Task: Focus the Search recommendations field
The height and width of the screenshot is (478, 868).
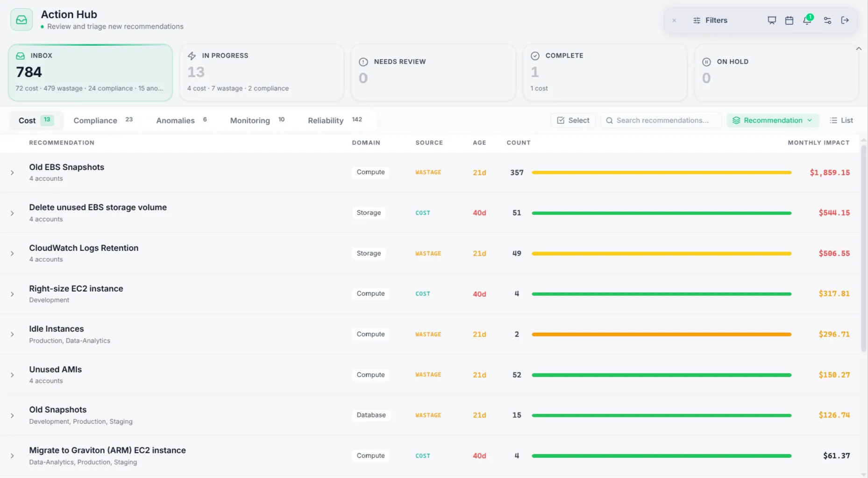Action: click(x=661, y=121)
